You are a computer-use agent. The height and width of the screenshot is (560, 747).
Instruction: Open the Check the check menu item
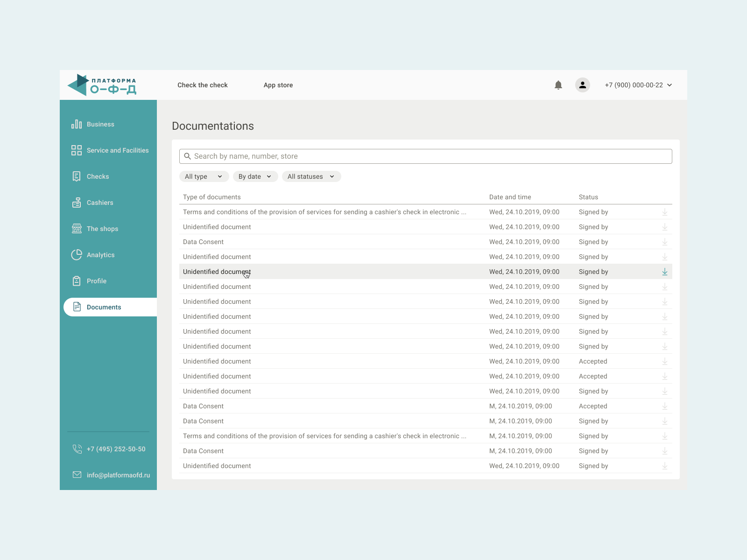[x=202, y=85]
